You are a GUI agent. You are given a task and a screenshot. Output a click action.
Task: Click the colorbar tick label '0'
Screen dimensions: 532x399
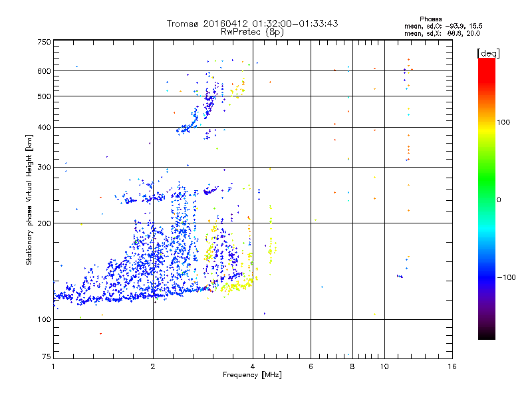tap(498, 200)
